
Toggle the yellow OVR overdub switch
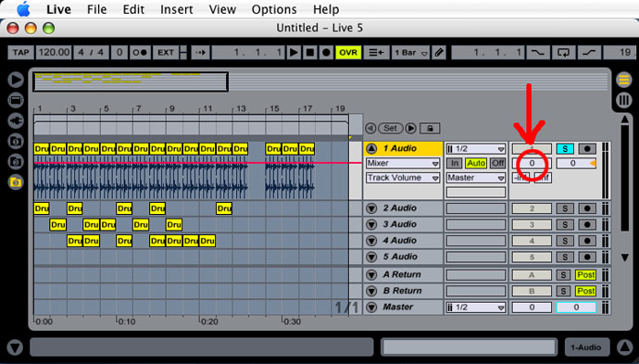click(x=348, y=53)
